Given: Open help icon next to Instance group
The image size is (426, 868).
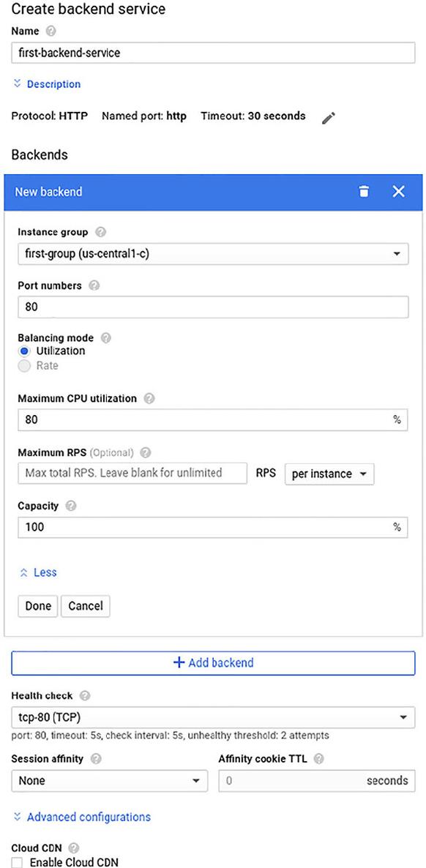Looking at the screenshot, I should (101, 232).
